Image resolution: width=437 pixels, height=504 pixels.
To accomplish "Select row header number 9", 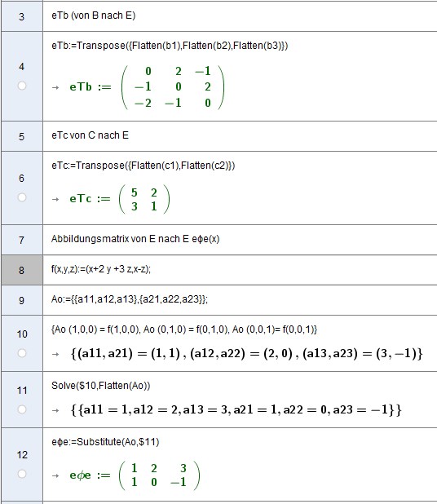I will [x=21, y=301].
